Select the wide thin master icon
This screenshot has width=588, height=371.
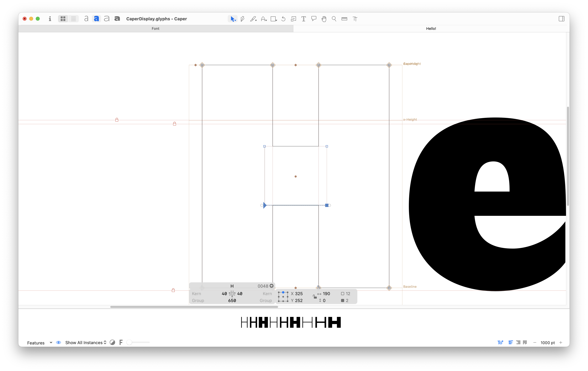(107, 19)
